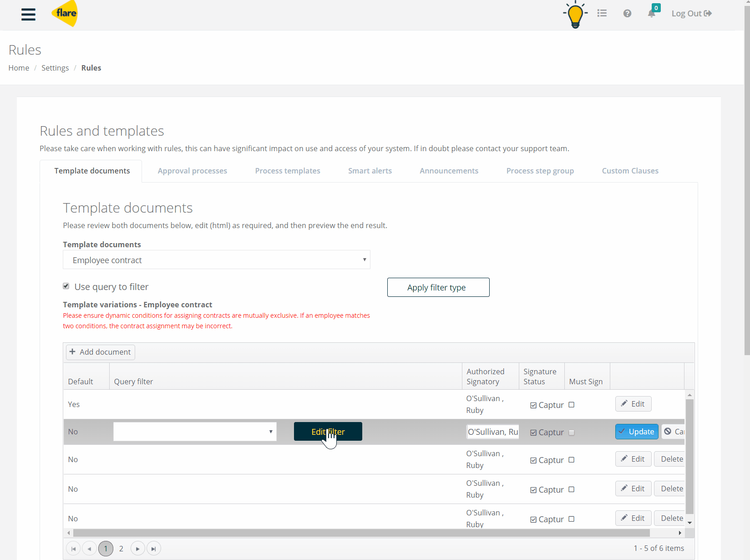750x560 pixels.
Task: Go to next page of the grid
Action: click(x=137, y=549)
